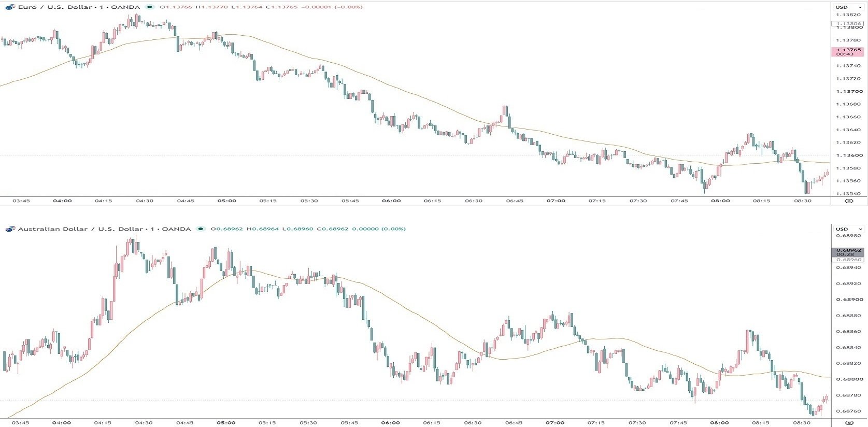Click the eye icon below the Euro chart price scale
The image size is (868, 427).
[x=849, y=201]
